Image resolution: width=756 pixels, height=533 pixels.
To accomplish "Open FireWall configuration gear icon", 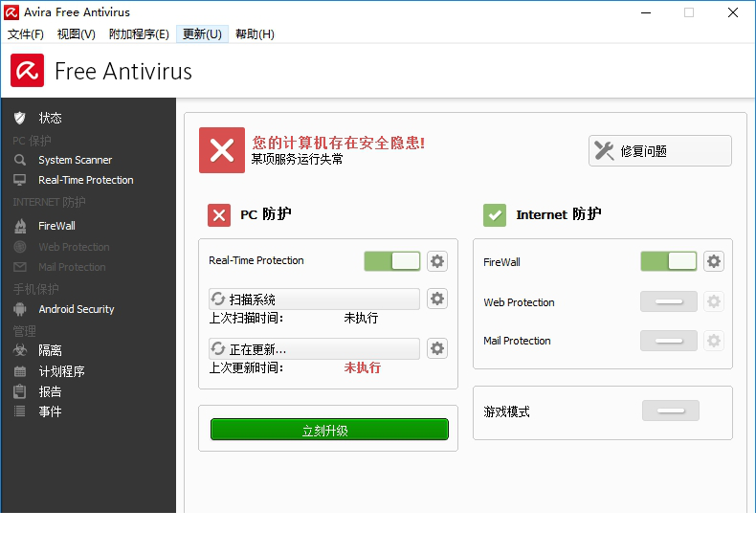I will pyautogui.click(x=714, y=261).
